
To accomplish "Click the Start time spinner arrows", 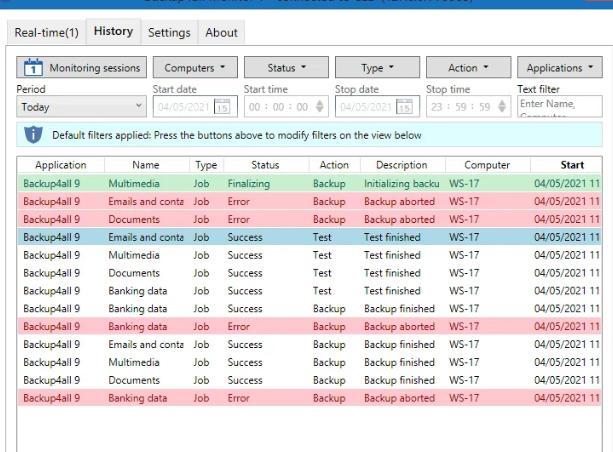I will tap(319, 106).
